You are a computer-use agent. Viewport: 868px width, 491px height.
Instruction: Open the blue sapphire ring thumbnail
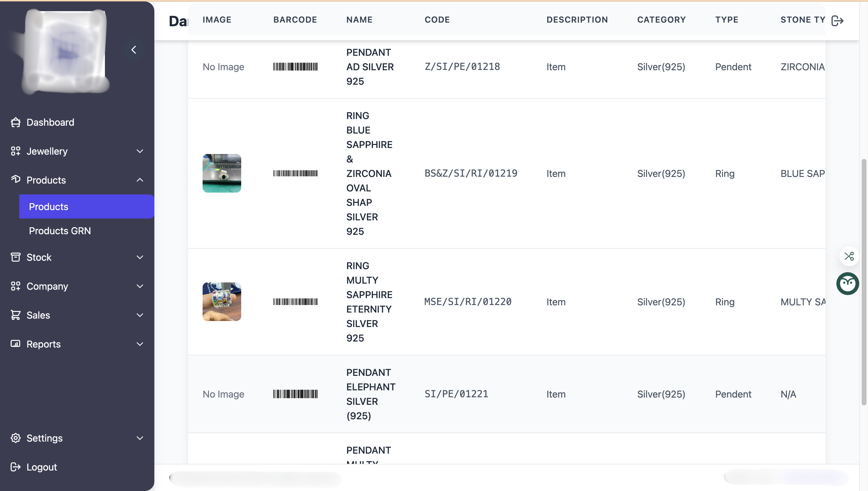pos(222,173)
